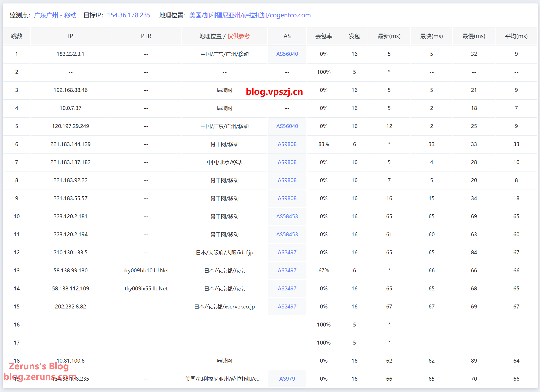Click the 丢包率 column header
This screenshot has height=392, width=540.
tap(324, 36)
